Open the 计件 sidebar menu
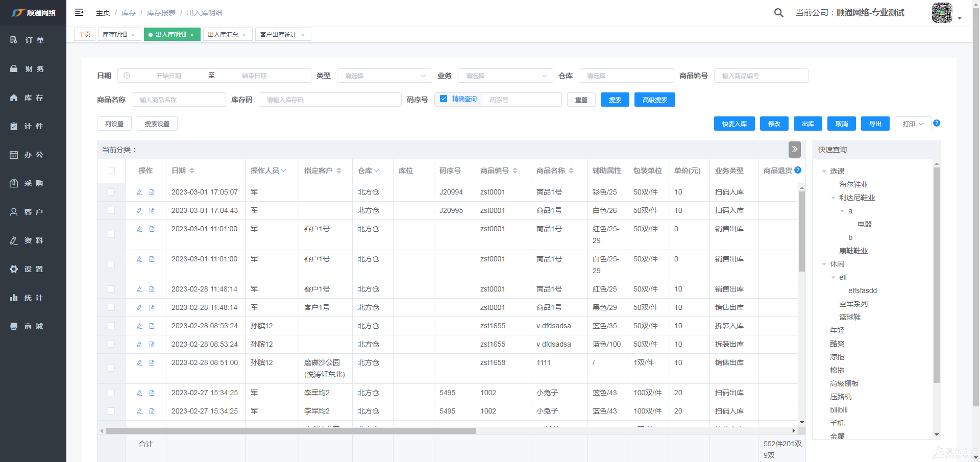Screen dimensions: 980x462 (x=33, y=126)
